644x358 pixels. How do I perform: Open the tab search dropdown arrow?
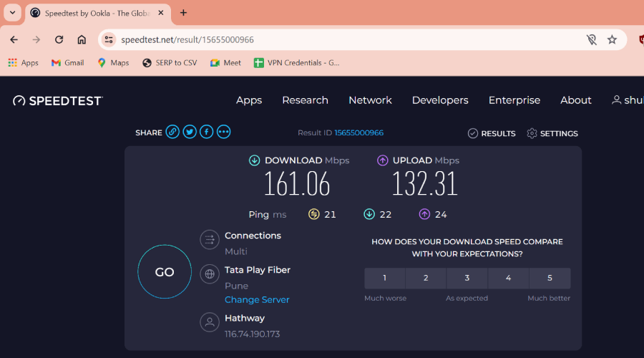(x=12, y=13)
